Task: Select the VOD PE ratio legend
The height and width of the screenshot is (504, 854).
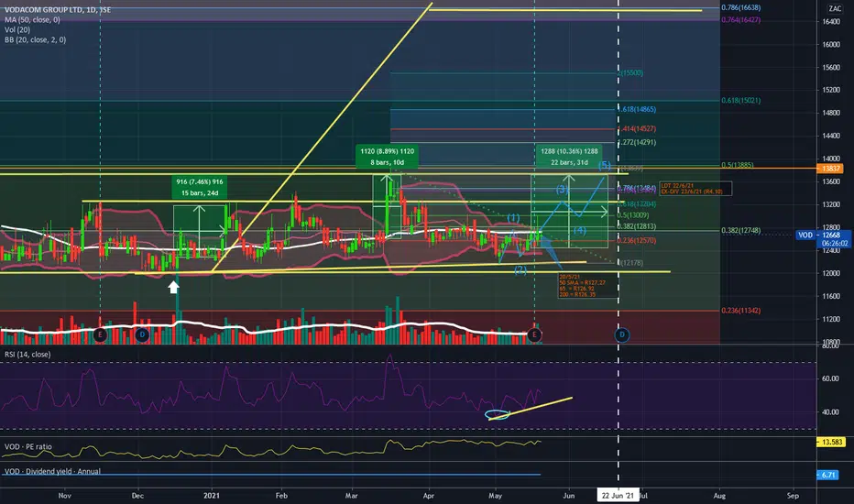Action: click(x=28, y=447)
